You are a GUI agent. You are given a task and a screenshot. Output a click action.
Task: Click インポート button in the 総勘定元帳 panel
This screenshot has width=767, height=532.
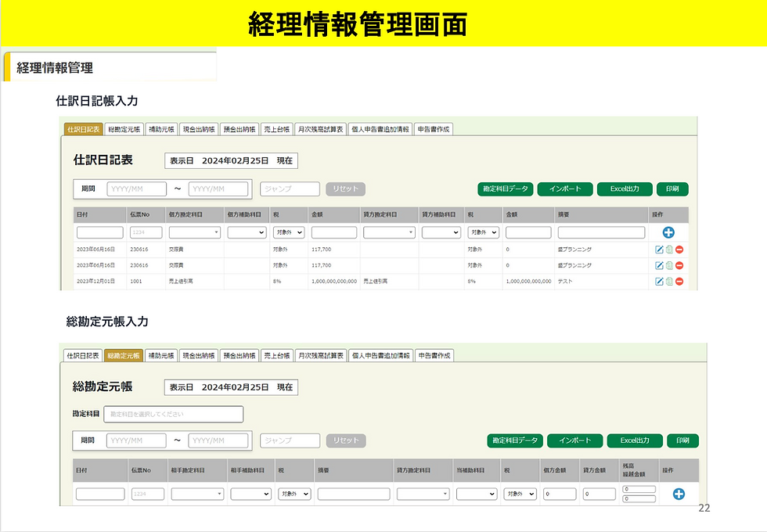(574, 440)
